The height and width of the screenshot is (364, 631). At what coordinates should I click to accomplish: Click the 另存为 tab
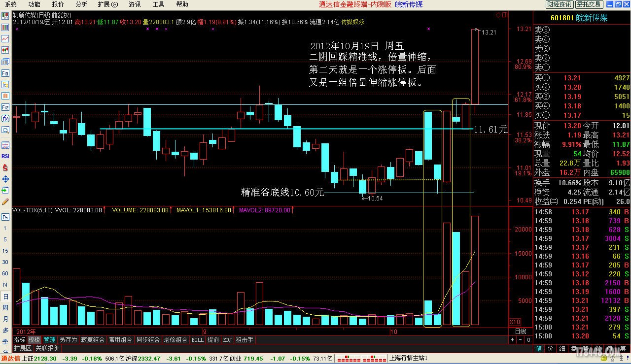tap(68, 340)
